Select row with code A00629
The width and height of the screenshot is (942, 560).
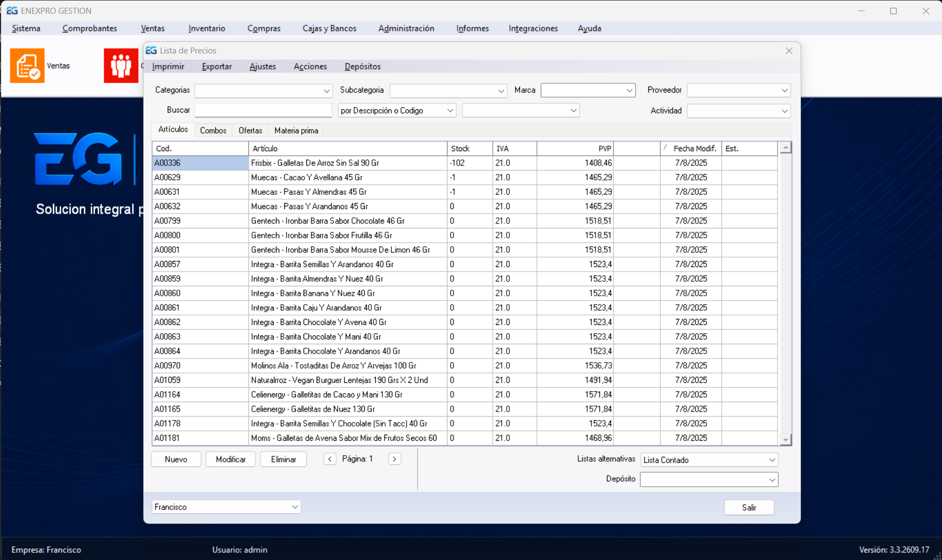pyautogui.click(x=465, y=178)
